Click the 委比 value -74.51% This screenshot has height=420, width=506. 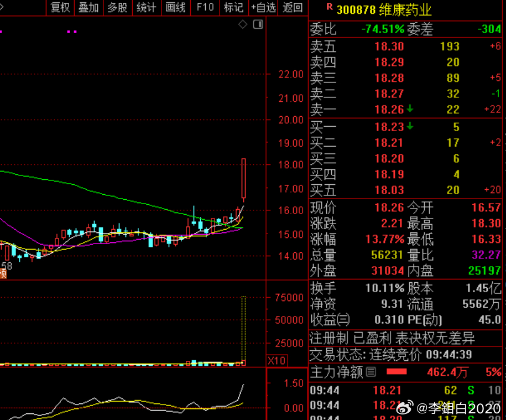pyautogui.click(x=383, y=29)
